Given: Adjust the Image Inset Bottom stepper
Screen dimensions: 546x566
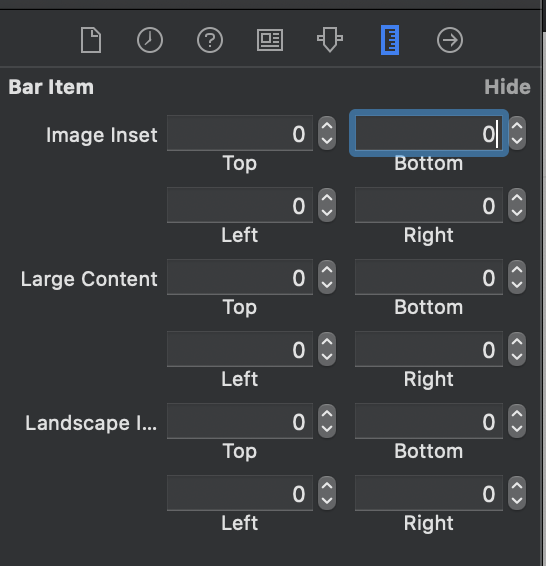Looking at the screenshot, I should click(517, 133).
